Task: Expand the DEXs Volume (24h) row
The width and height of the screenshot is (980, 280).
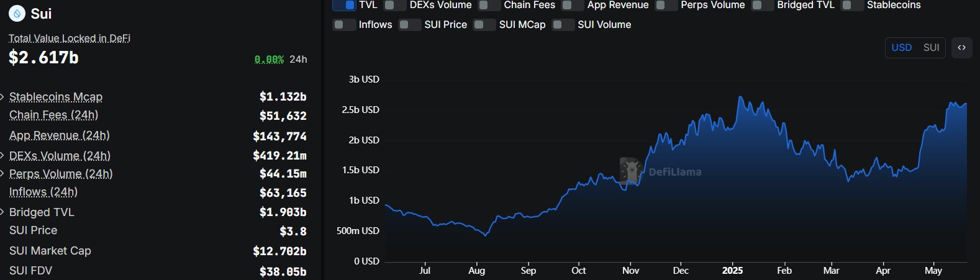Action: [x=3, y=156]
